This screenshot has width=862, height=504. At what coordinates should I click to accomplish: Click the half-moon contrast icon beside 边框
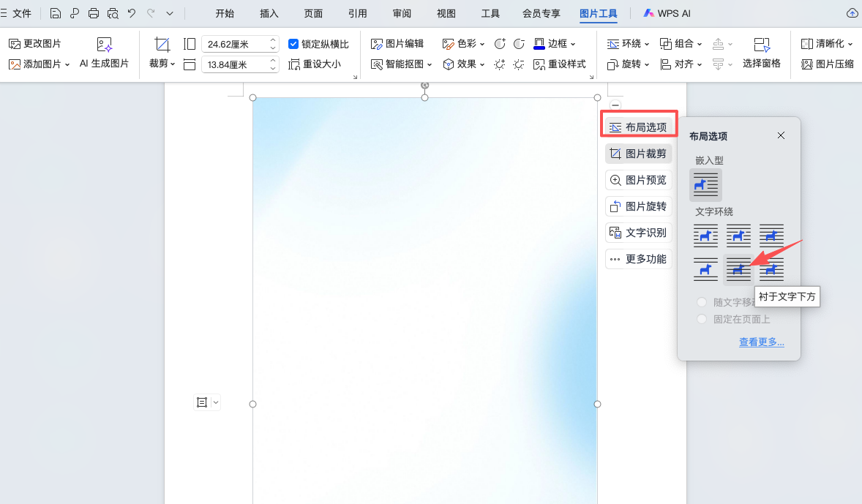point(519,43)
